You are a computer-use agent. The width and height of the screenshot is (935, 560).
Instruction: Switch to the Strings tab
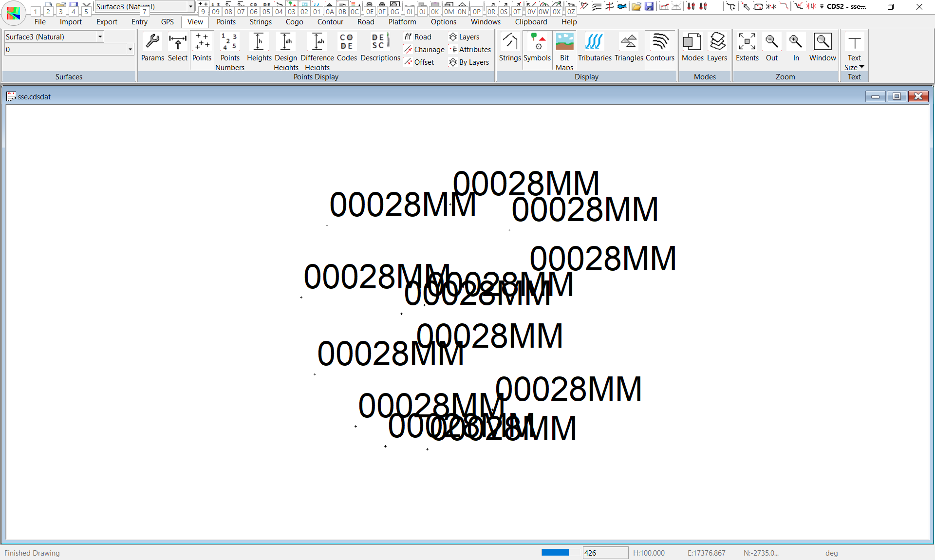pos(261,22)
